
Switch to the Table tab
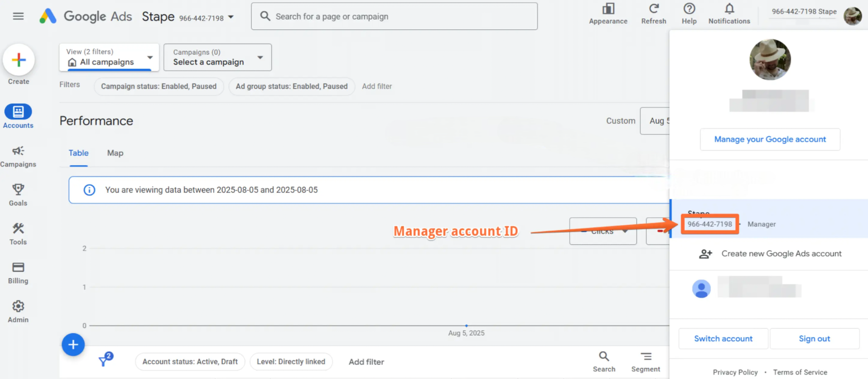pyautogui.click(x=78, y=153)
